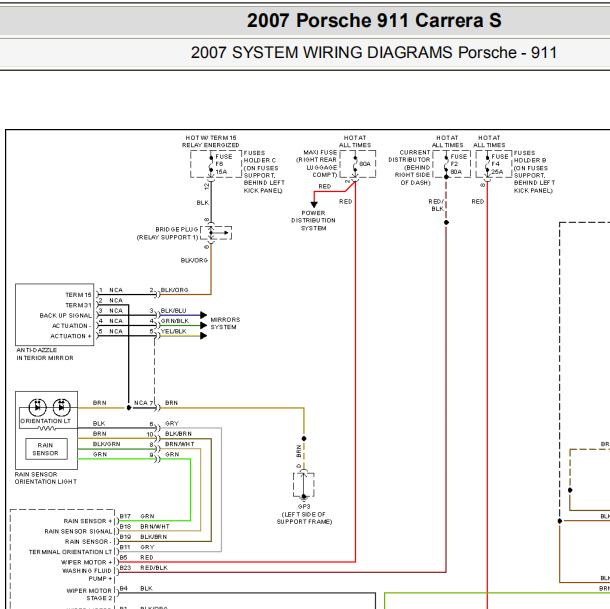This screenshot has width=610, height=609.
Task: Click "TERMINAL ORIENTATION LT" pin description
Action: 70,552
